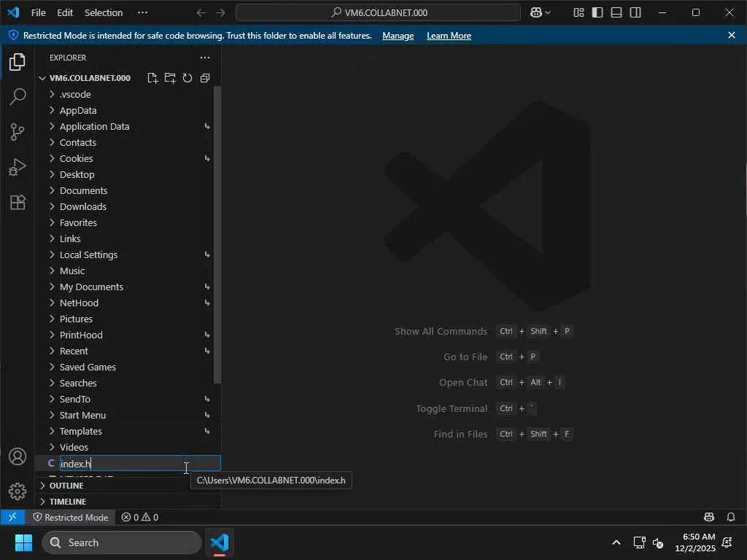
Task: Open the Windows Start menu
Action: click(x=23, y=542)
